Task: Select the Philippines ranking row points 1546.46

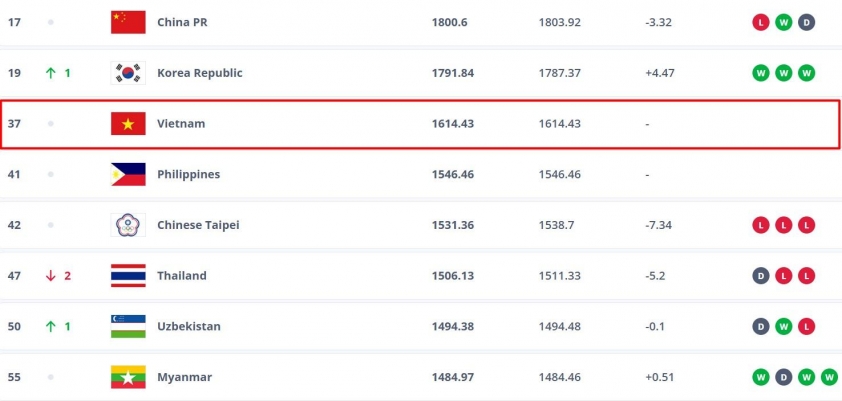Action: (x=452, y=174)
